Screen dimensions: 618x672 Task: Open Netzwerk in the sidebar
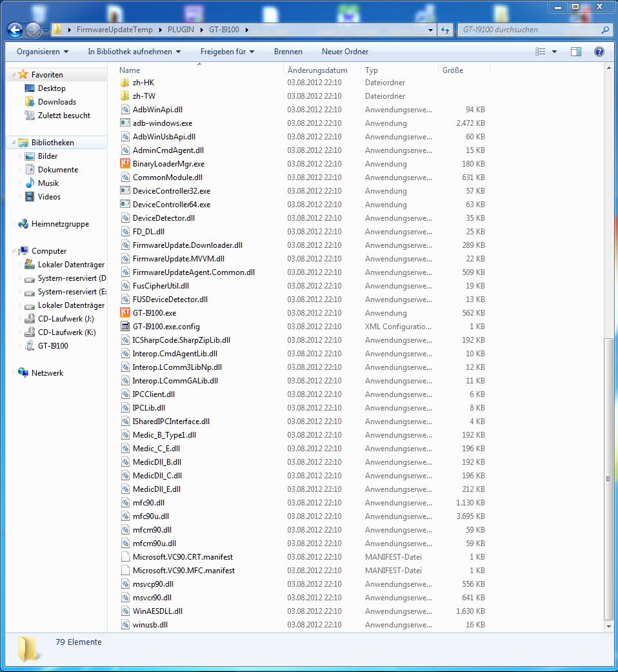(47, 373)
